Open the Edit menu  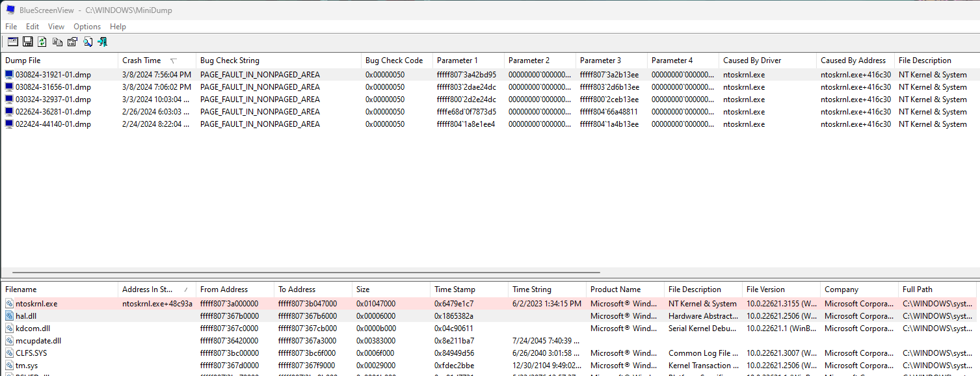point(33,27)
